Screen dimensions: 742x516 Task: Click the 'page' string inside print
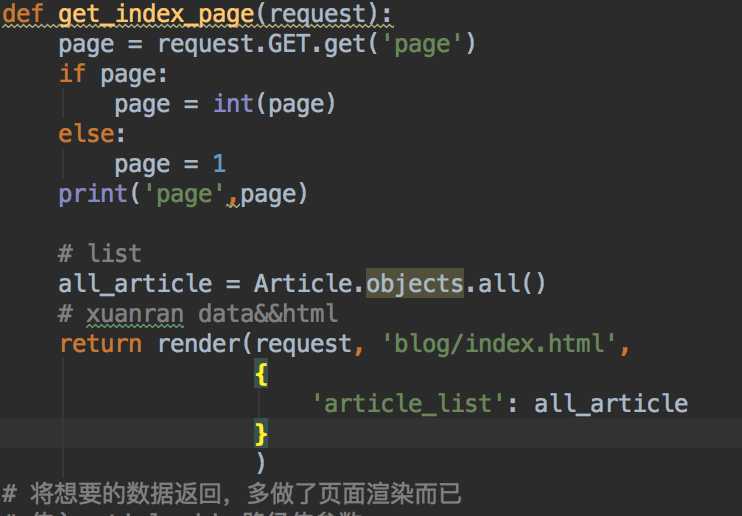(184, 194)
